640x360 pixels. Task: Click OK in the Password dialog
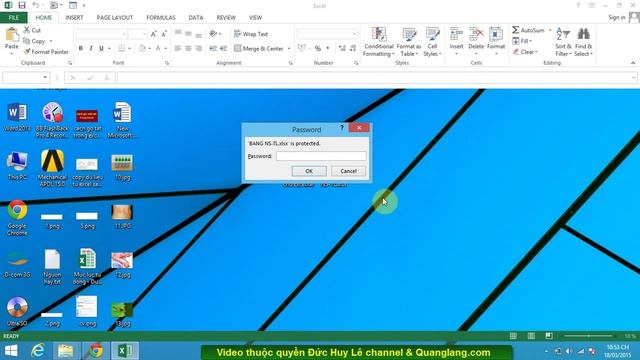tap(309, 171)
